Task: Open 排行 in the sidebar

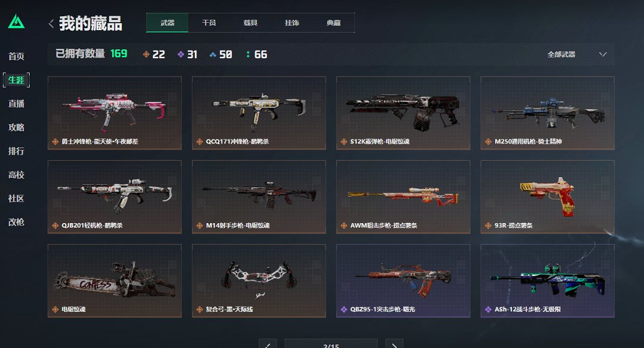Action: (x=16, y=151)
